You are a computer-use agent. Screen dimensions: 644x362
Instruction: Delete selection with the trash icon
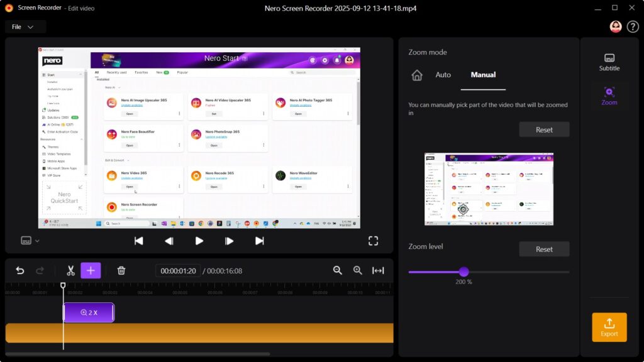coord(121,270)
